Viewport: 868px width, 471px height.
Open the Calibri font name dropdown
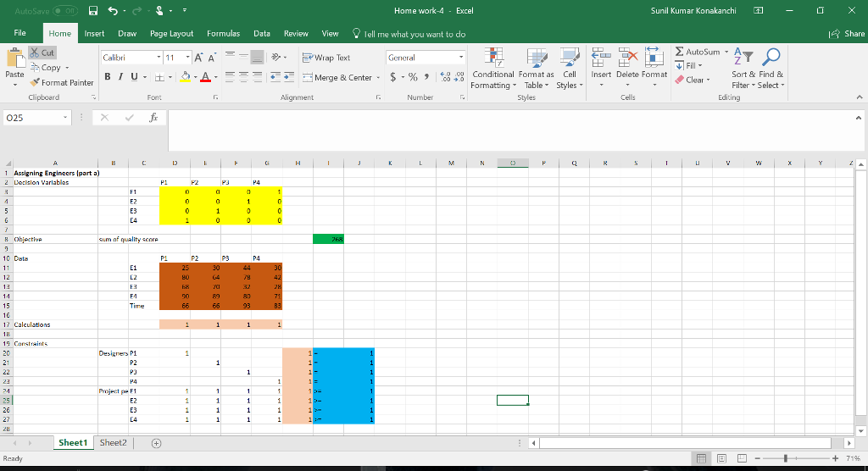tap(159, 58)
